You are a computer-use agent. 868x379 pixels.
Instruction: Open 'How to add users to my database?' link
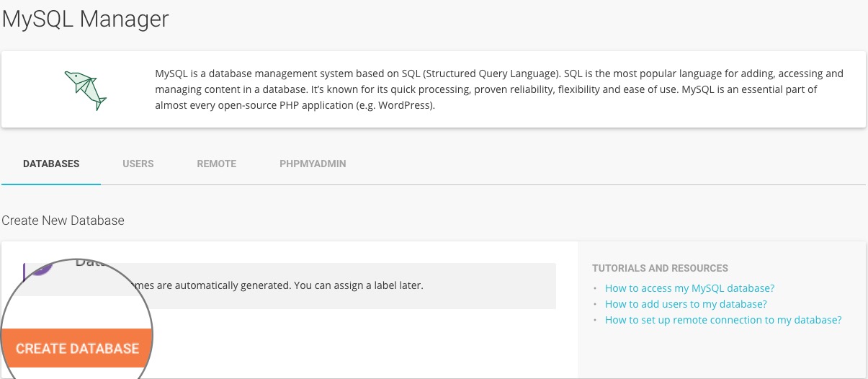[x=686, y=304]
